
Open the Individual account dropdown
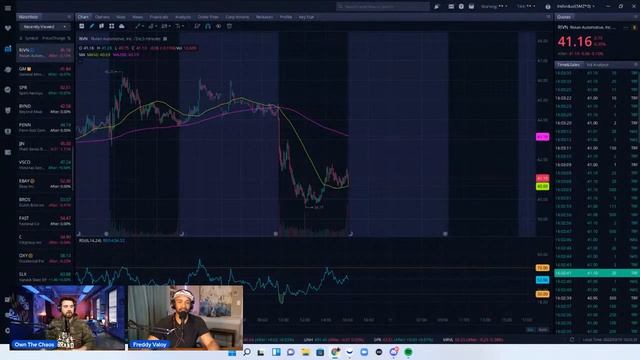click(x=576, y=7)
